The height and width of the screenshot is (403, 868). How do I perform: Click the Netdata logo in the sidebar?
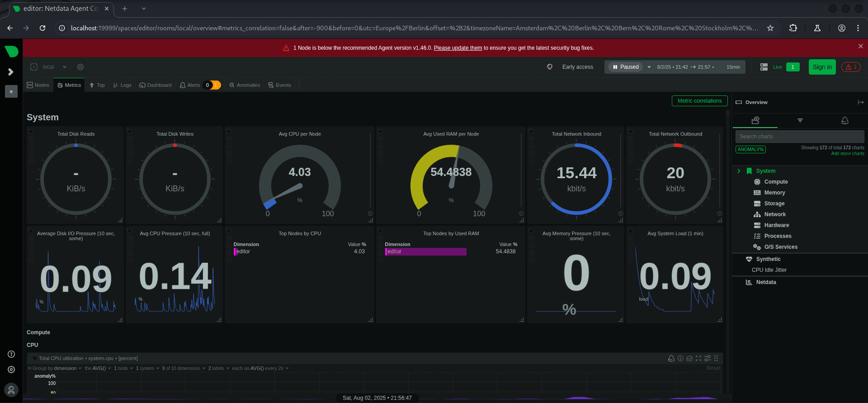11,51
